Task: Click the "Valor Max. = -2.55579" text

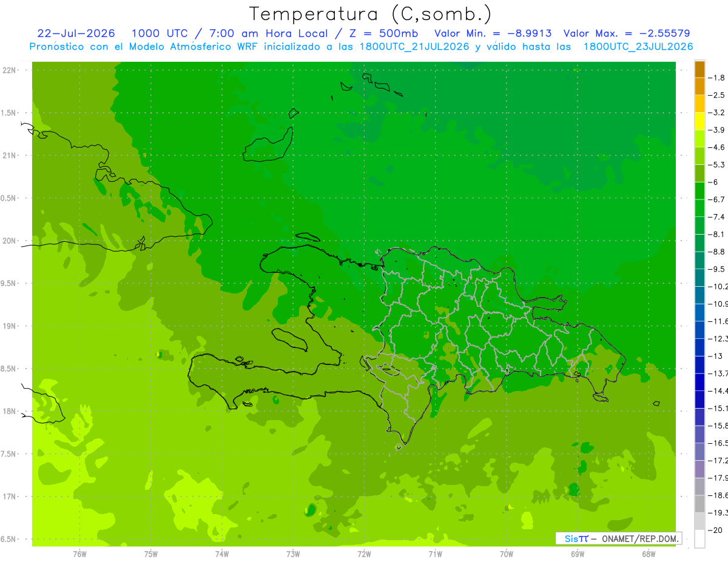Action: (x=626, y=33)
